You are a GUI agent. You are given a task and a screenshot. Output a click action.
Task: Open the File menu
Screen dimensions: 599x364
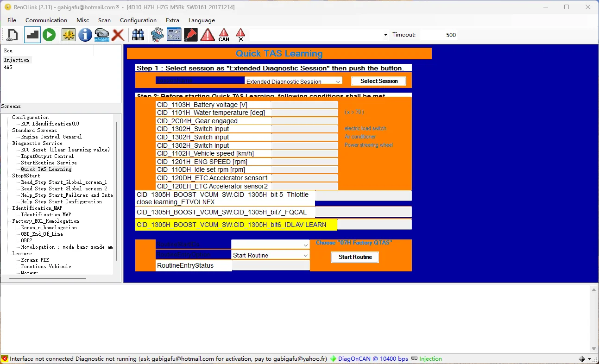[12, 20]
